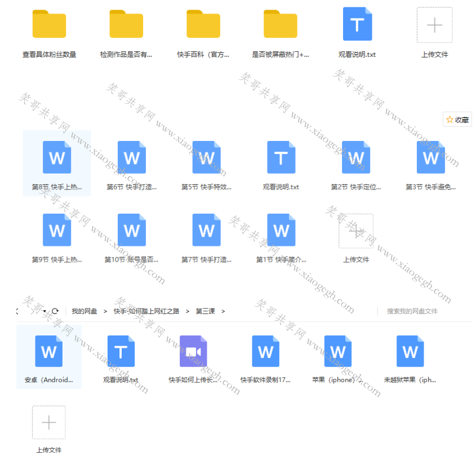Open the 快手如何上传长... video file icon

click(193, 351)
